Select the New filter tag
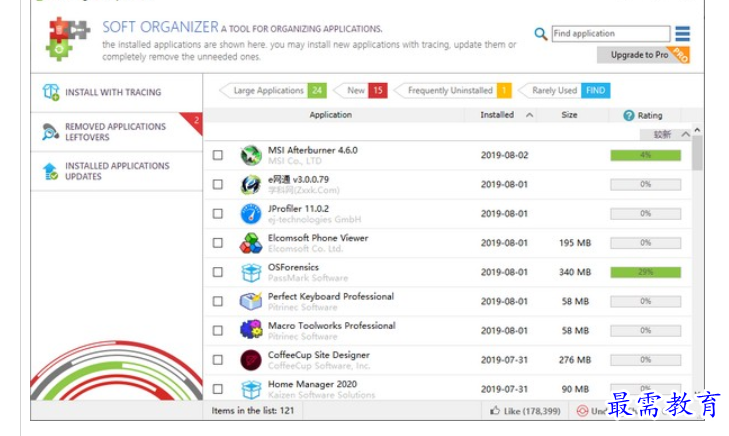This screenshot has width=729, height=436. (360, 91)
